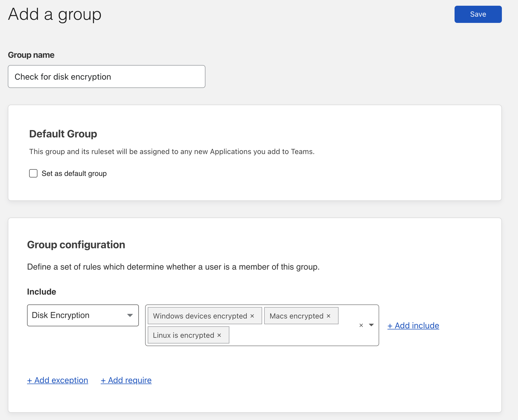Image resolution: width=518 pixels, height=420 pixels.
Task: Click the Group configuration heading
Action: 76,245
